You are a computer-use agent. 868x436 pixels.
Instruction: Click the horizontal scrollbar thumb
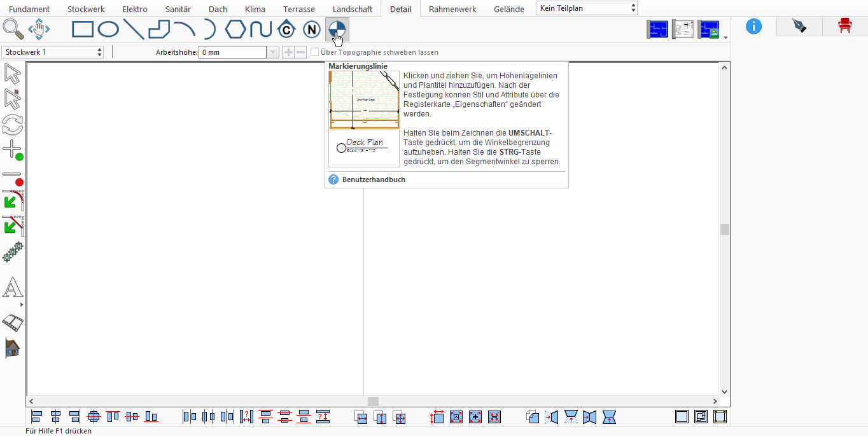pyautogui.click(x=374, y=402)
